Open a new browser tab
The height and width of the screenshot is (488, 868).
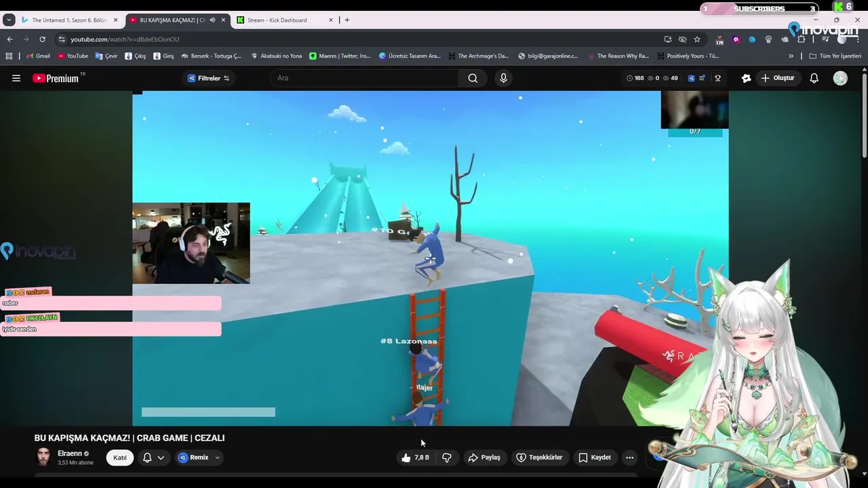click(347, 20)
